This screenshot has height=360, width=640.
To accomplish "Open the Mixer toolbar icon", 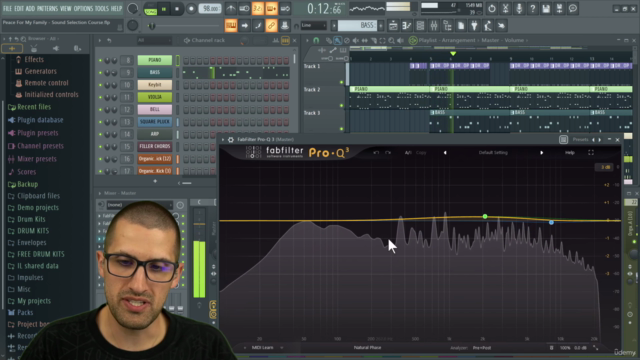I will click(433, 26).
